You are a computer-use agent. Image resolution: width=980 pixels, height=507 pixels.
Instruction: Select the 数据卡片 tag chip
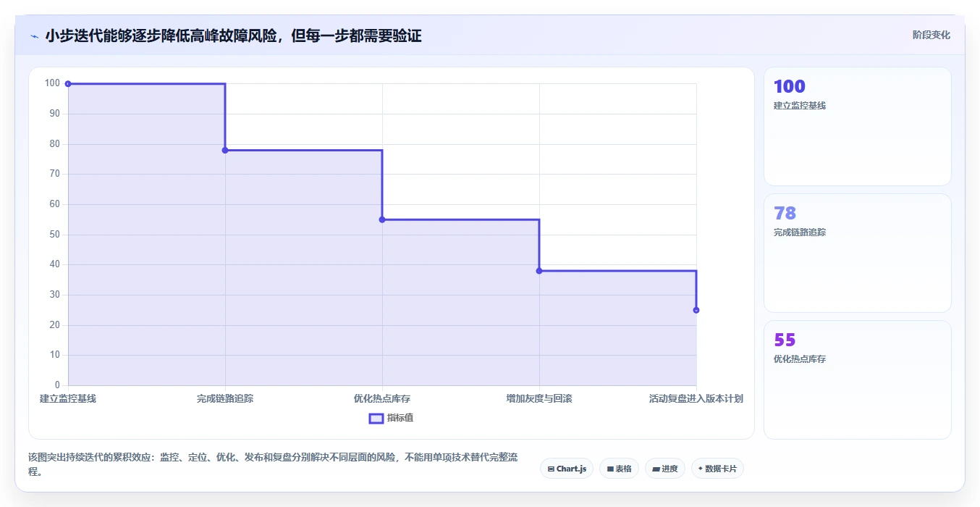pyautogui.click(x=717, y=469)
